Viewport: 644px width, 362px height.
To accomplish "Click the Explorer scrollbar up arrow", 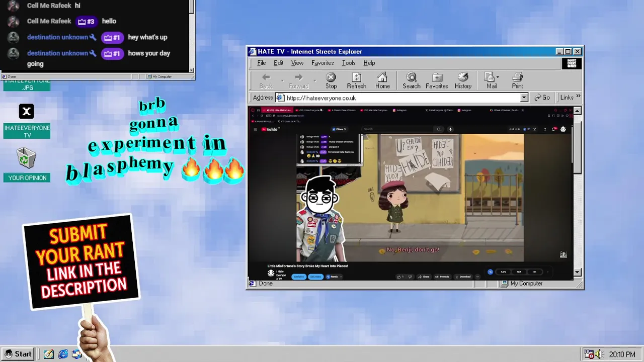I will coord(577,111).
